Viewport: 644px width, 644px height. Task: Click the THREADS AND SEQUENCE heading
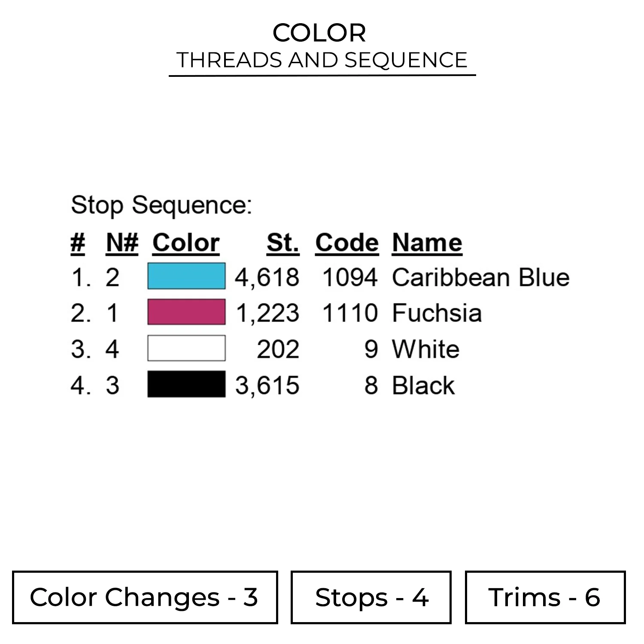[x=322, y=60]
